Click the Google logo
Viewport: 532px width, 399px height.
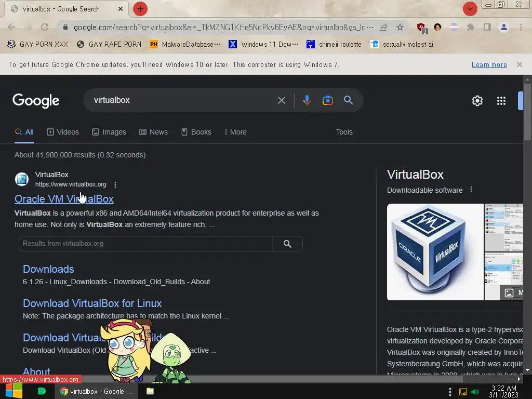(x=36, y=101)
